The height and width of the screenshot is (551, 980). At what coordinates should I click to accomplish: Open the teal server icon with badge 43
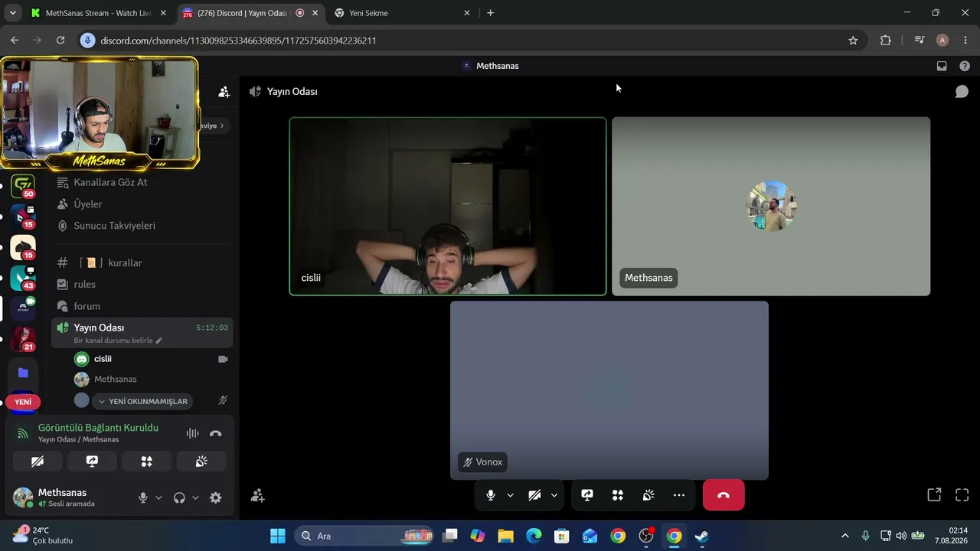(x=23, y=279)
